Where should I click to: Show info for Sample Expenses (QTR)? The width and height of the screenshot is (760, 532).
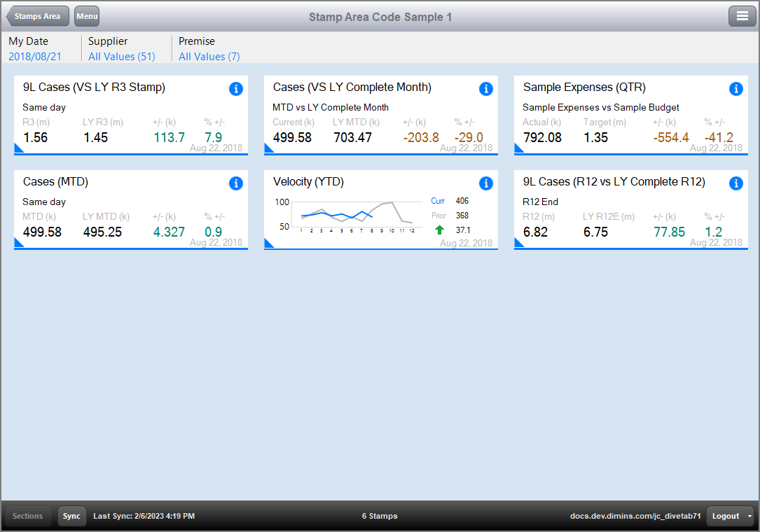[735, 89]
